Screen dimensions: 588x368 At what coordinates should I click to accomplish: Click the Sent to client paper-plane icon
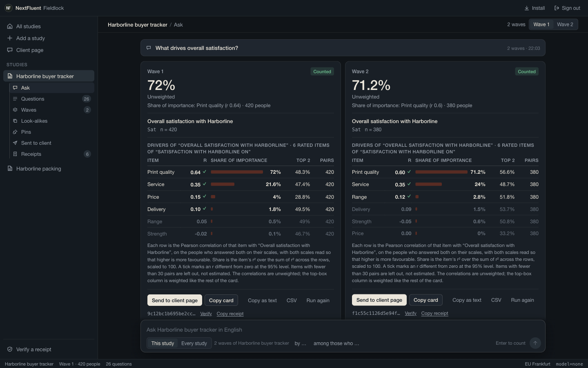click(15, 143)
